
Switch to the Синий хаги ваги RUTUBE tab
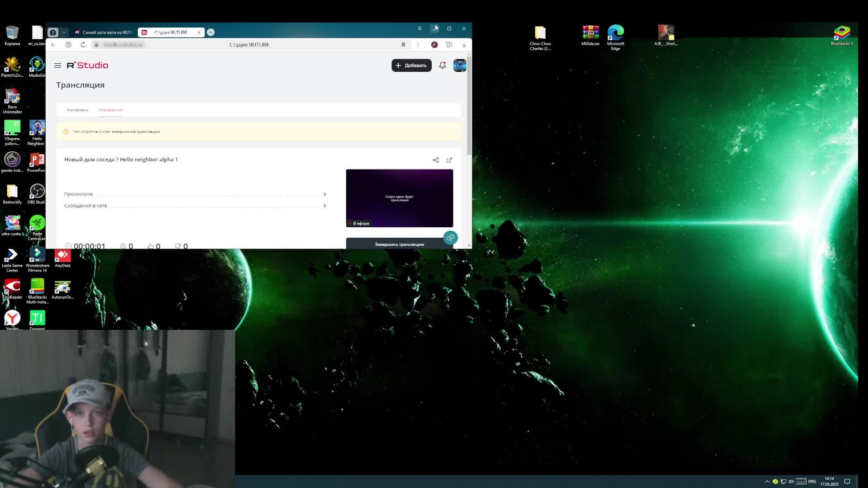104,32
